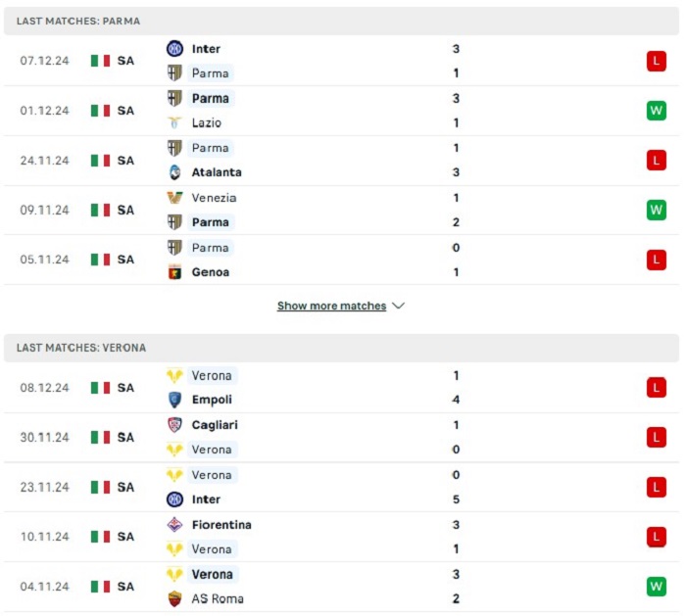Click the W badge for Verona vs AS Roma
This screenshot has height=616, width=686.
pyautogui.click(x=657, y=587)
